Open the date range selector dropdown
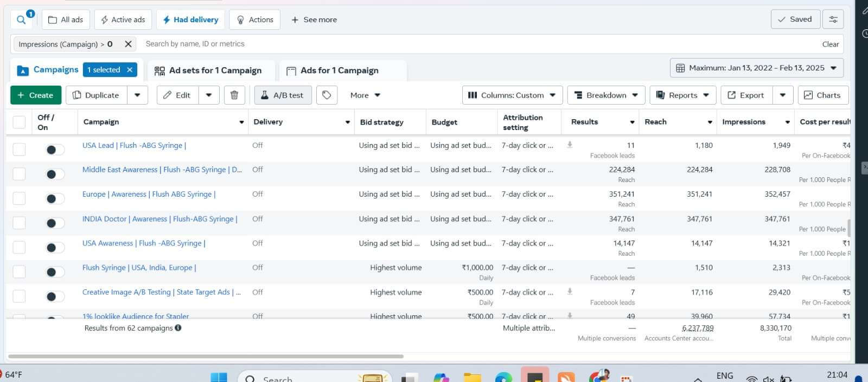 (x=756, y=68)
